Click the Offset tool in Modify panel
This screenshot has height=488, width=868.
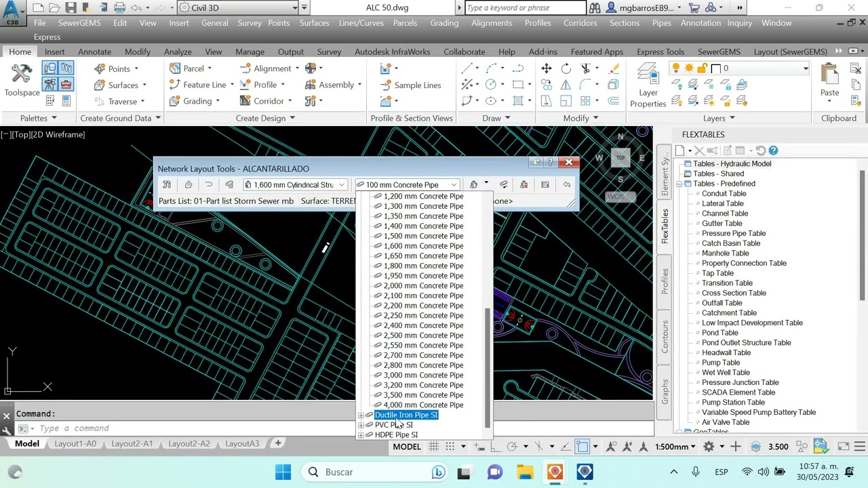click(x=614, y=100)
